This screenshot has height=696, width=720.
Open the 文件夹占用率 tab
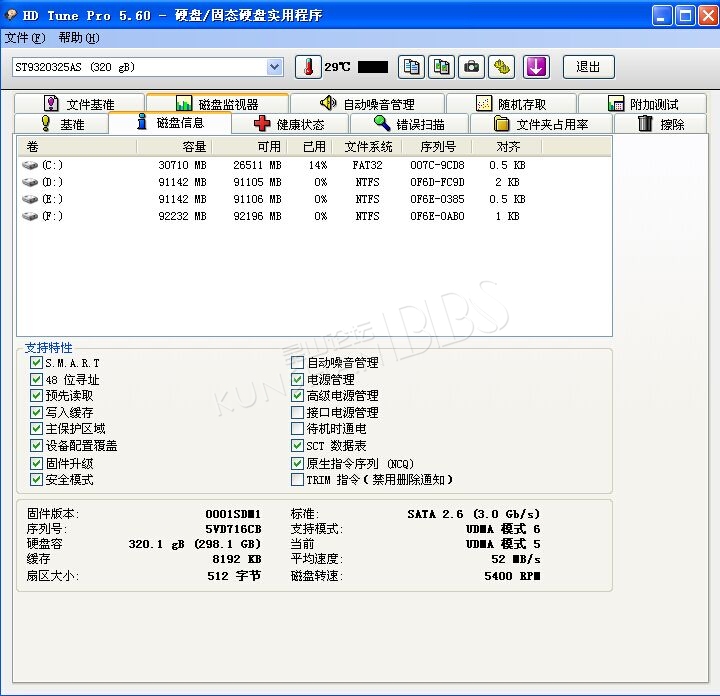pyautogui.click(x=541, y=124)
